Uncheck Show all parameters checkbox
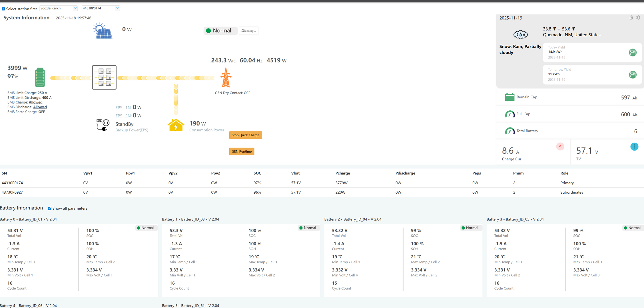The width and height of the screenshot is (644, 308). [50, 208]
